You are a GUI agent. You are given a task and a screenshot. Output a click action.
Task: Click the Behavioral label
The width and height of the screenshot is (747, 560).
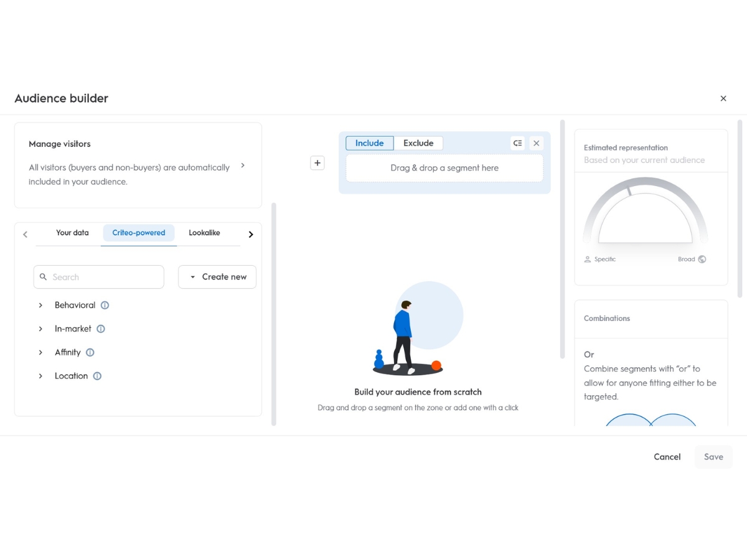pos(75,306)
